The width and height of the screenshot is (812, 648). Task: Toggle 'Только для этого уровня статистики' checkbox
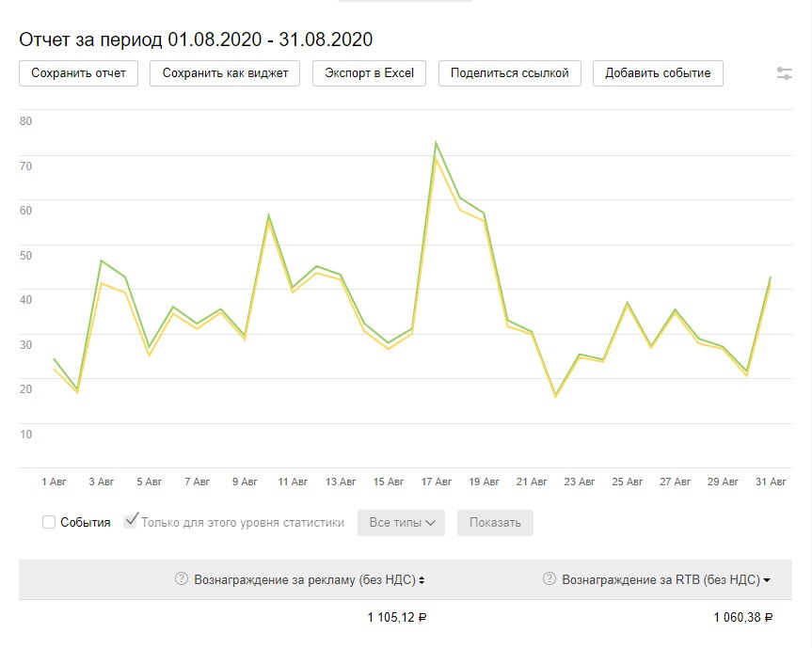(131, 521)
